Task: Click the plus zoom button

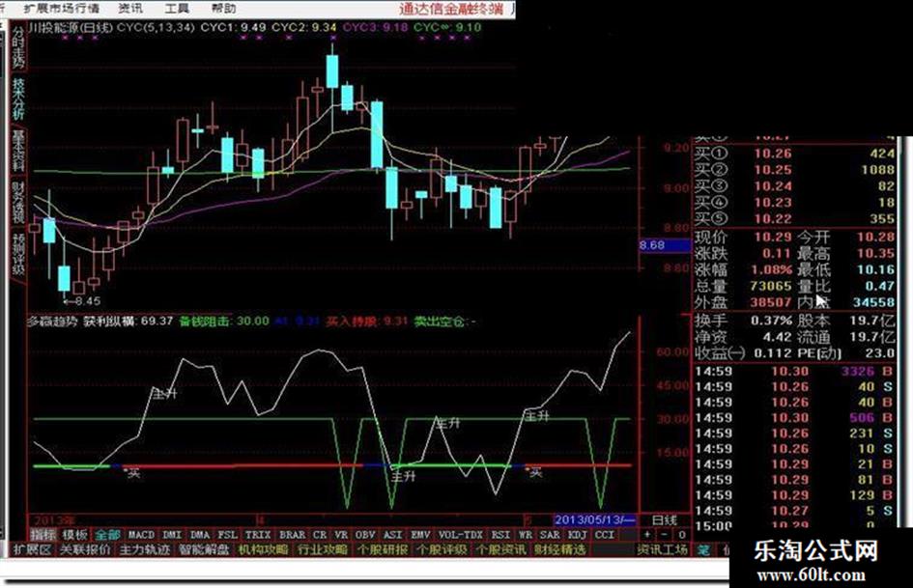Action: 647,535
